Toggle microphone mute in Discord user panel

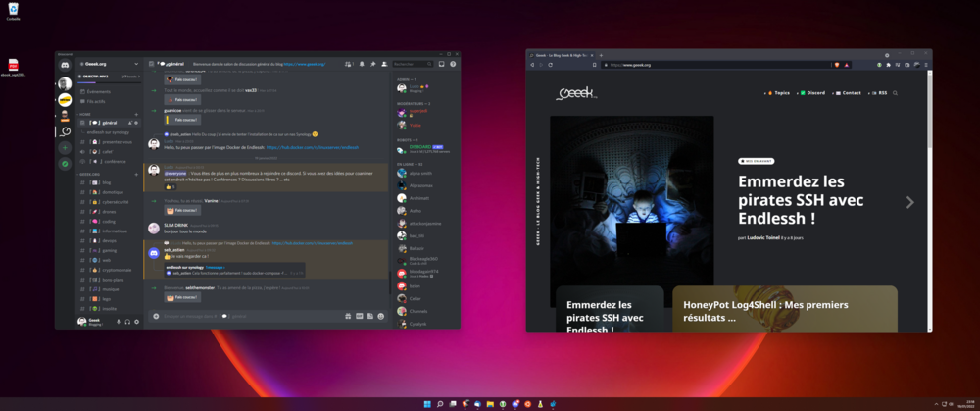pyautogui.click(x=119, y=322)
